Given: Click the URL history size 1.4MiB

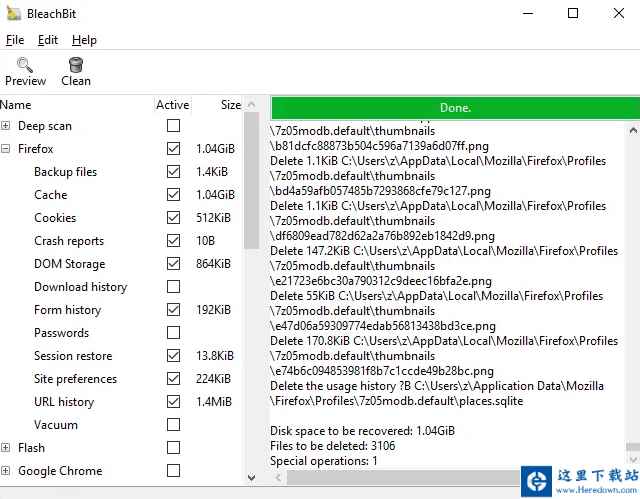Looking at the screenshot, I should [214, 401].
